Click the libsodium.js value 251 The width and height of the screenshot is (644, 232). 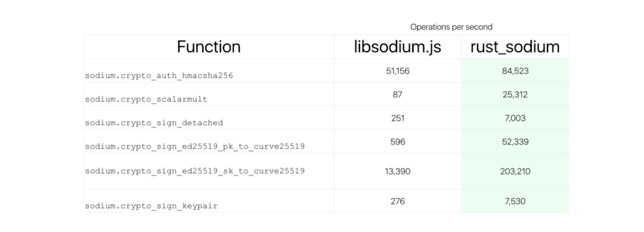click(398, 118)
